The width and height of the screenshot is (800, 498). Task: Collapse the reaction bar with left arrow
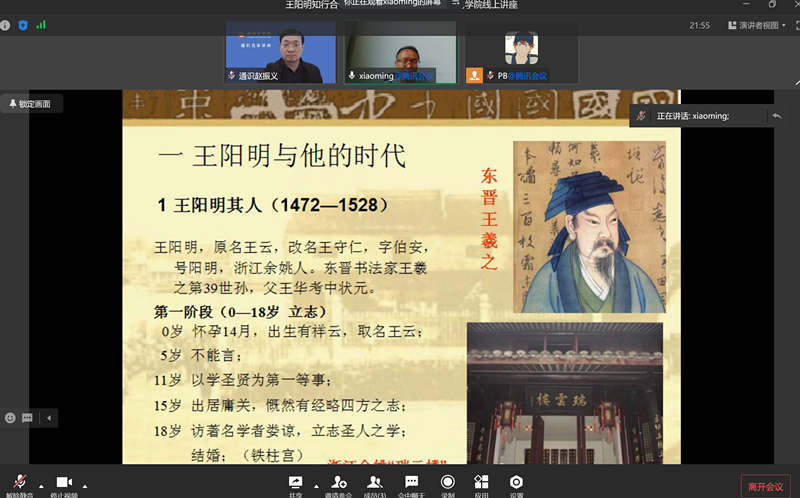pyautogui.click(x=48, y=417)
